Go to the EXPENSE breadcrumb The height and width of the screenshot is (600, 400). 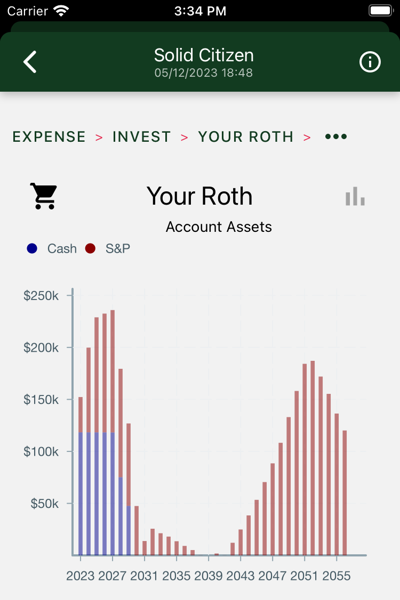[49, 137]
